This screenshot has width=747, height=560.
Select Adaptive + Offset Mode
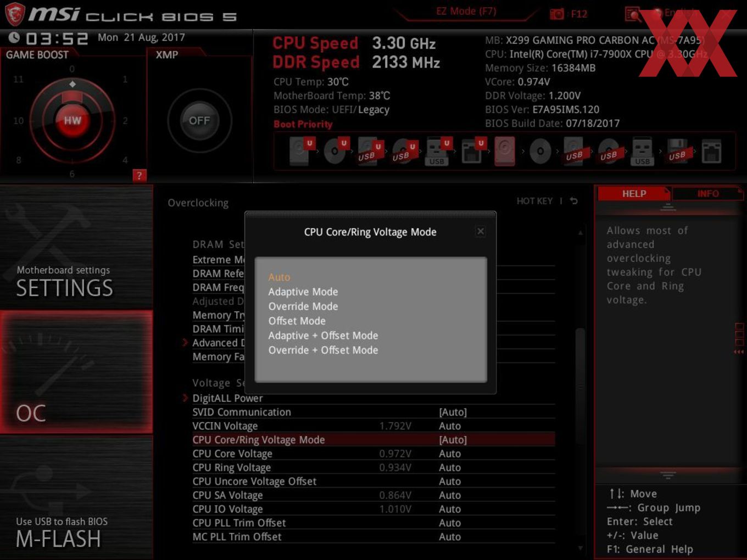[x=323, y=335]
